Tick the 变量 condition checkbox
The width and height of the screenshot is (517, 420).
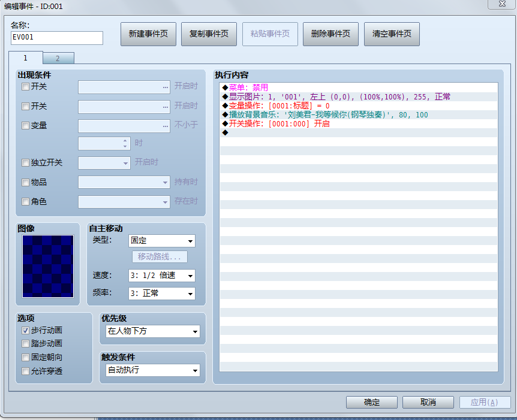coord(25,125)
